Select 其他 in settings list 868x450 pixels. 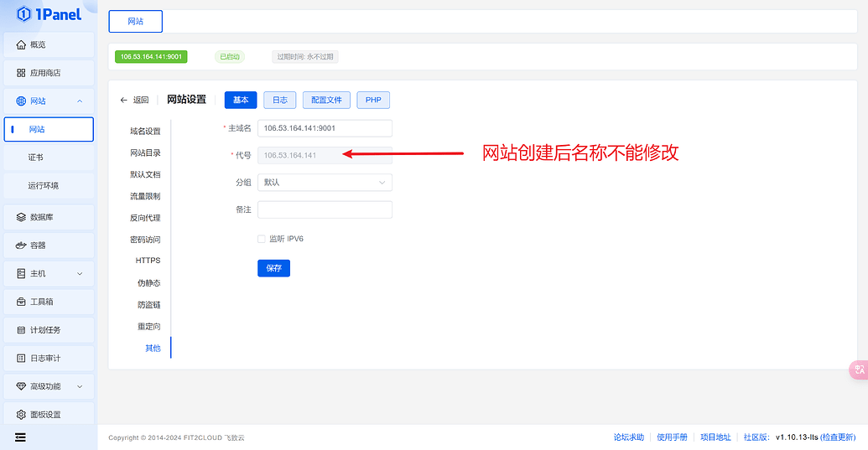153,349
